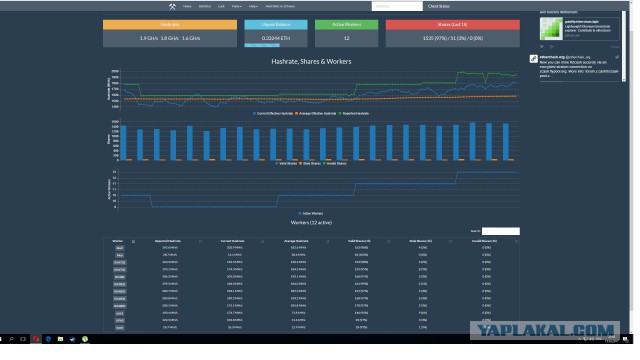Click the Check Status button
This screenshot has width=640, height=360.
[x=439, y=6]
